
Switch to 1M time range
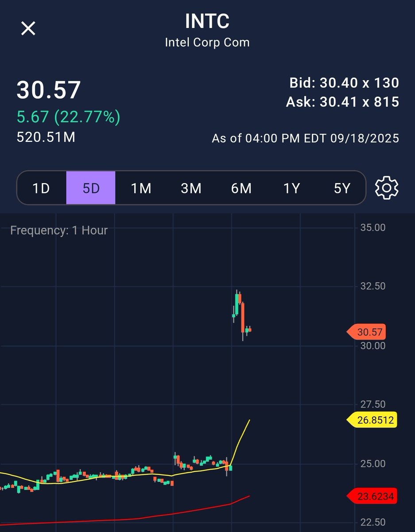tap(141, 188)
